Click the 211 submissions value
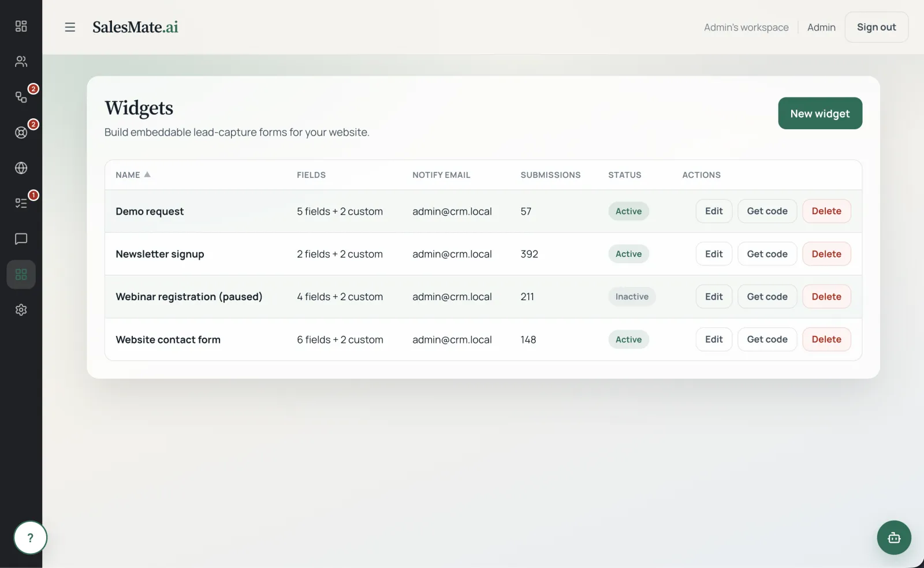This screenshot has width=924, height=568. click(527, 297)
